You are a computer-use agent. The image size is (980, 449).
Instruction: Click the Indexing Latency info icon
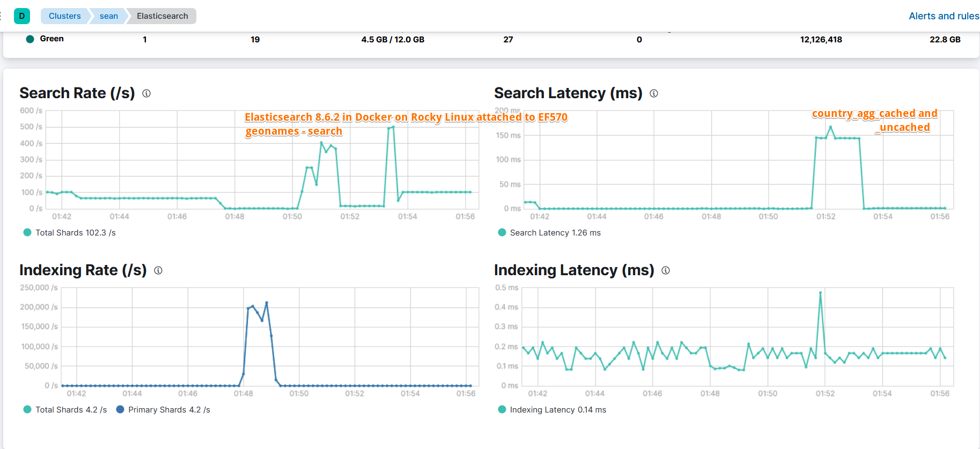click(x=666, y=270)
